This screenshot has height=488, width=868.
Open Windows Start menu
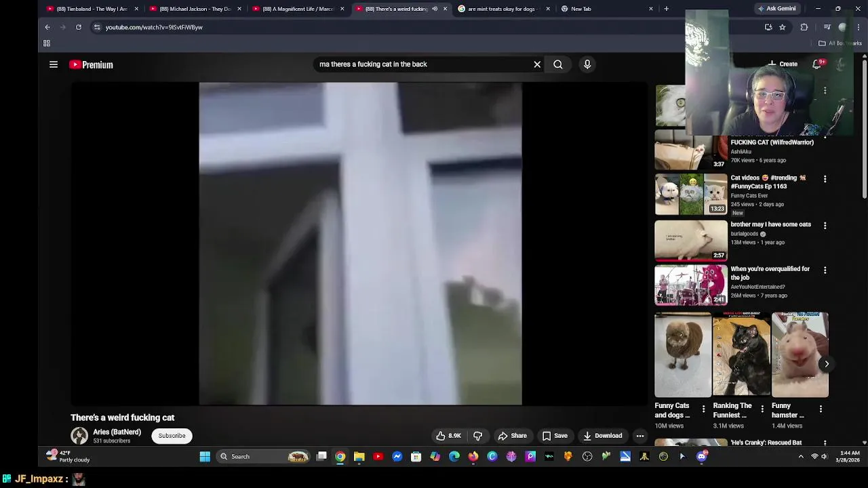pos(205,457)
